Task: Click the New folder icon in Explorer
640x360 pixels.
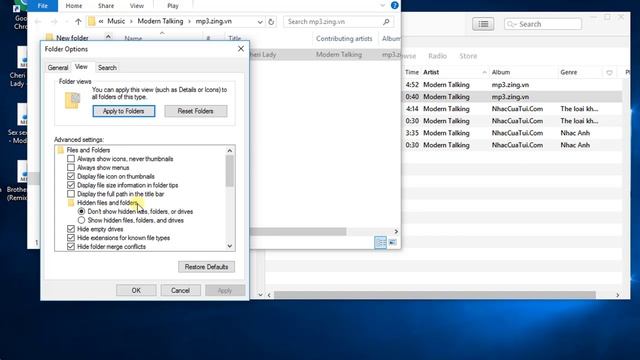Action: pyautogui.click(x=49, y=38)
